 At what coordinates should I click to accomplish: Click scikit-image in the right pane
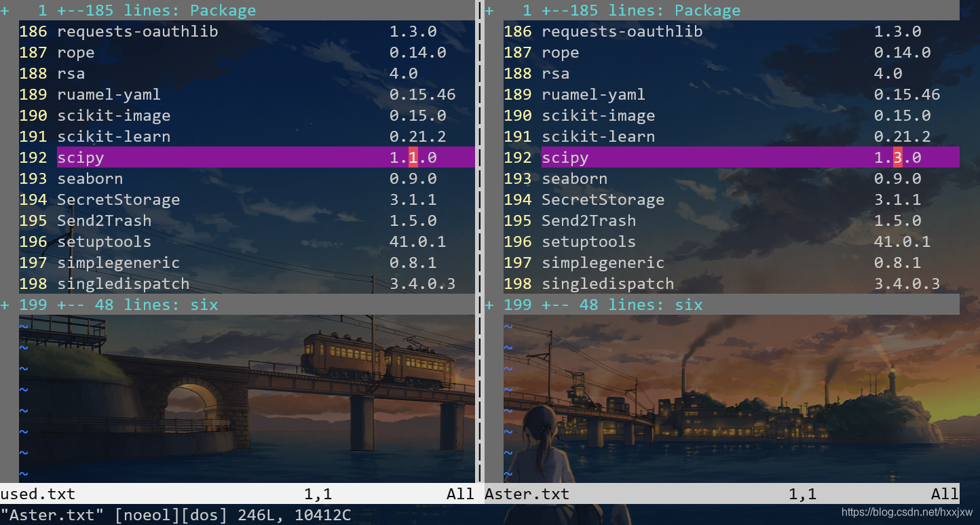599,115
